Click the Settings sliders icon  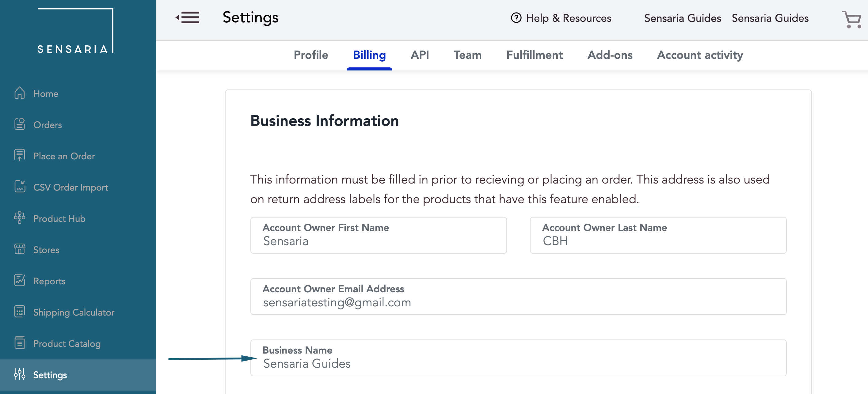(x=20, y=374)
